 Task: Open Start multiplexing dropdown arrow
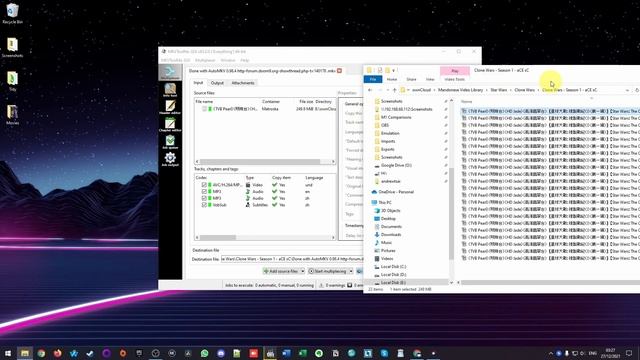pyautogui.click(x=351, y=271)
